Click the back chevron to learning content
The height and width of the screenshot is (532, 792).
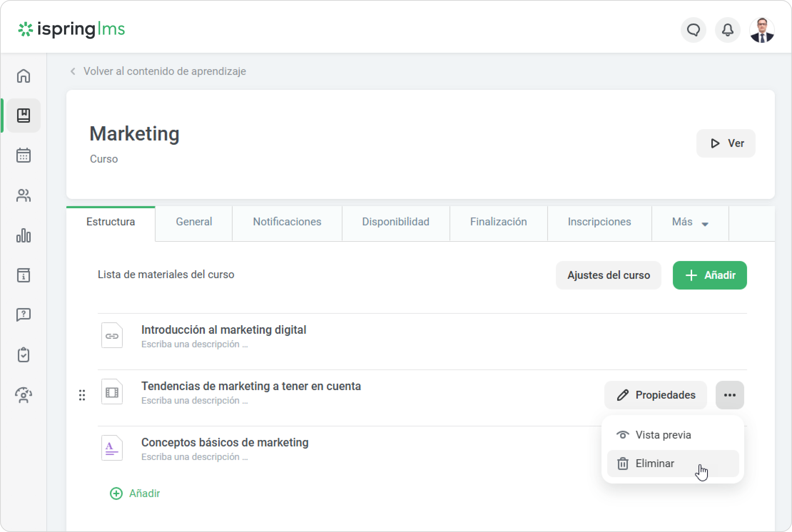click(x=73, y=71)
